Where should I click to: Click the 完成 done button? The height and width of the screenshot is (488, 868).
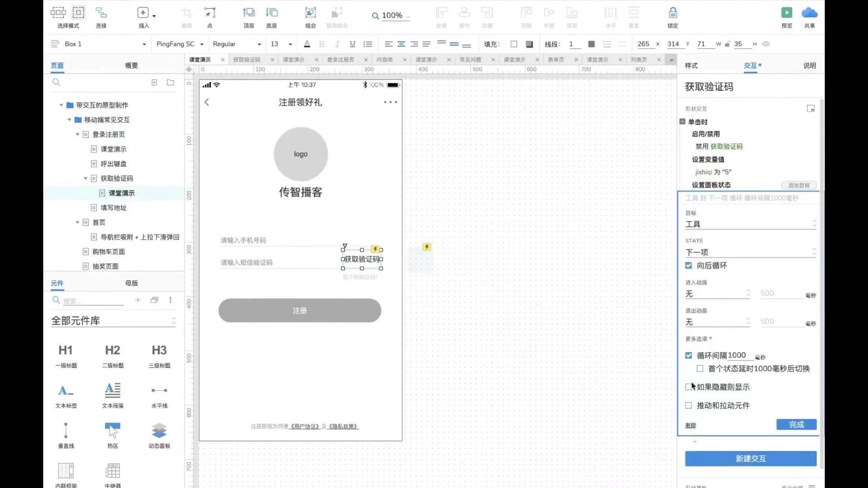[x=796, y=425]
